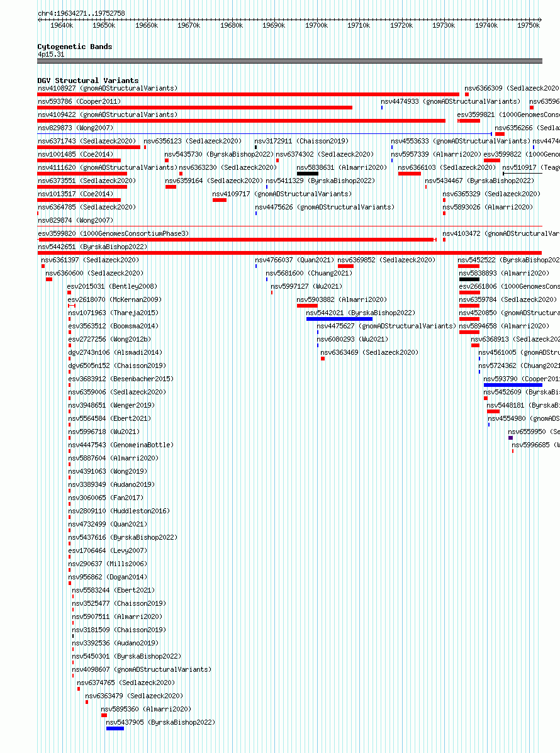Click nsv1013517 (Coe2014) label
560x753 pixels.
tap(76, 194)
